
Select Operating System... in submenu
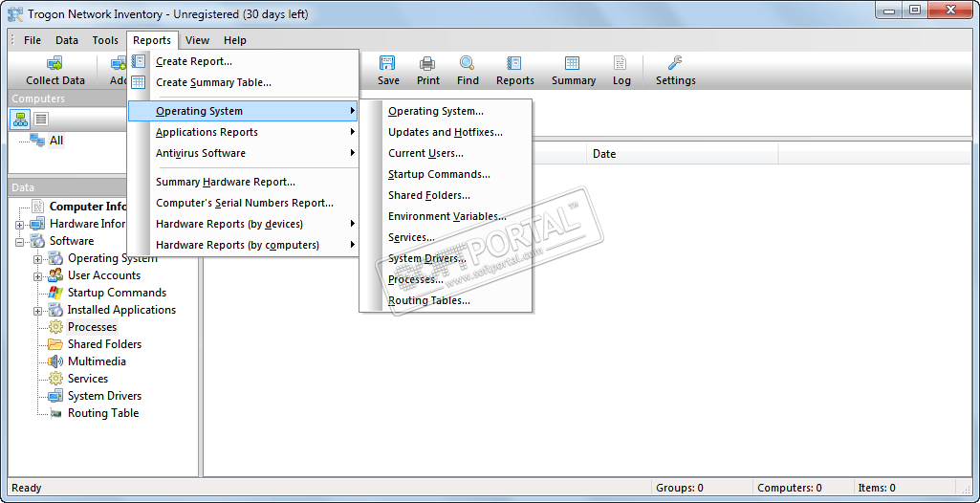coord(446,111)
